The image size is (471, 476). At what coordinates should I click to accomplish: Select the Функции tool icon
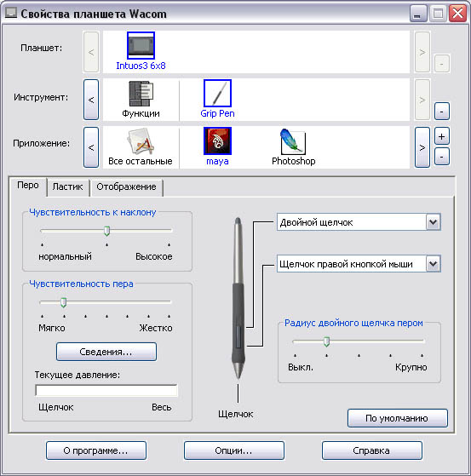tap(141, 94)
